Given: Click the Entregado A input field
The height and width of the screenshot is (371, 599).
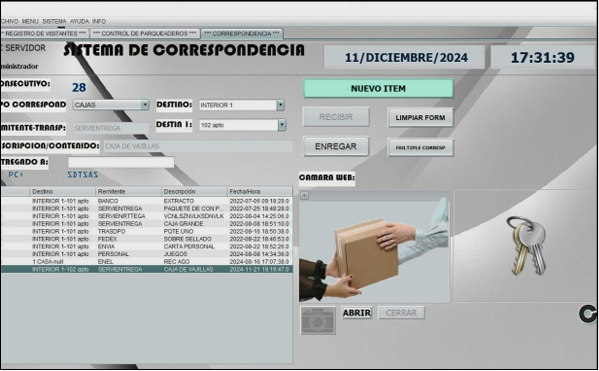Looking at the screenshot, I should (x=121, y=162).
